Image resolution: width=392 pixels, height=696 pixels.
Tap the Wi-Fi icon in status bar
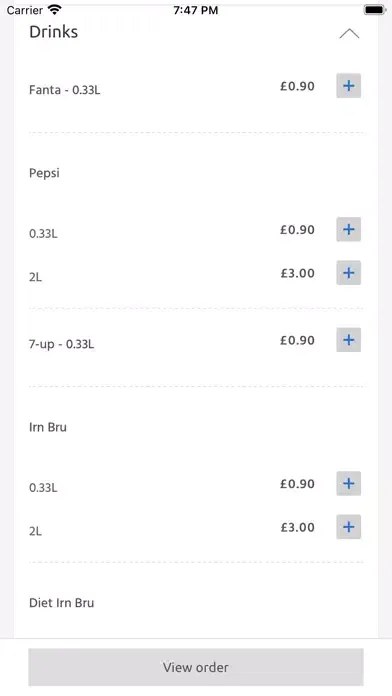[55, 9]
